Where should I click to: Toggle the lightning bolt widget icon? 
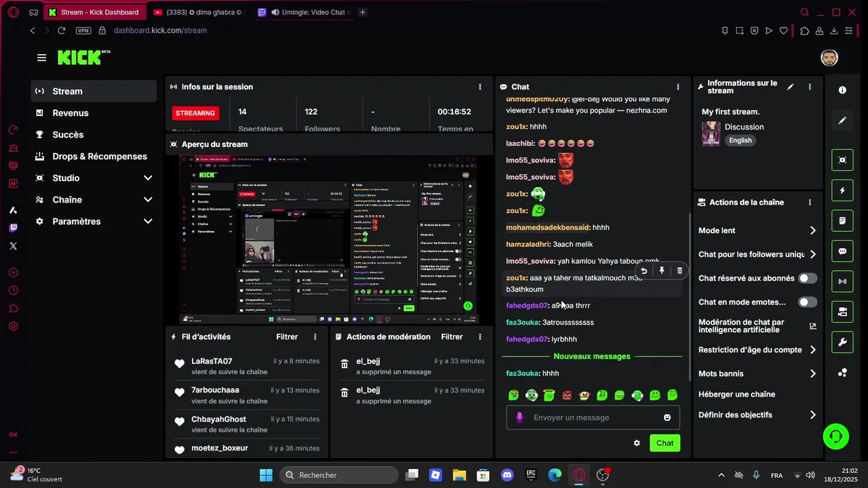click(x=842, y=190)
